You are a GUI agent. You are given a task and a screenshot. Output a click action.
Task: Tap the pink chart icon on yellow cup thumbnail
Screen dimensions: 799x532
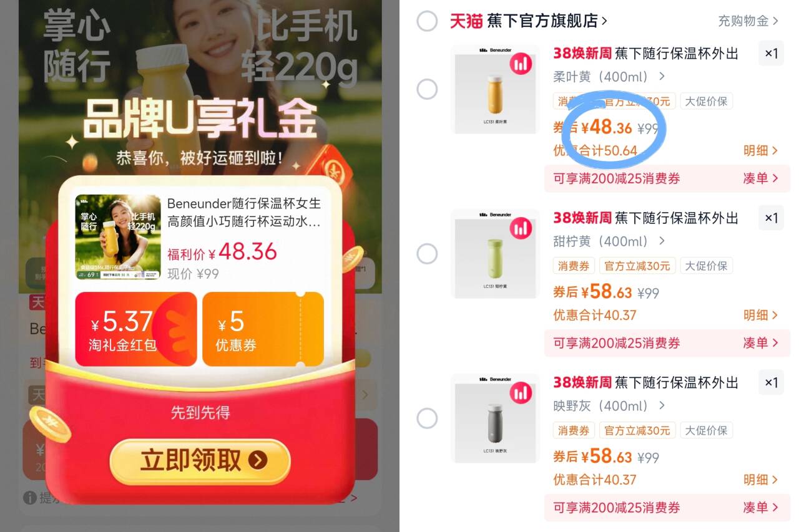[520, 64]
